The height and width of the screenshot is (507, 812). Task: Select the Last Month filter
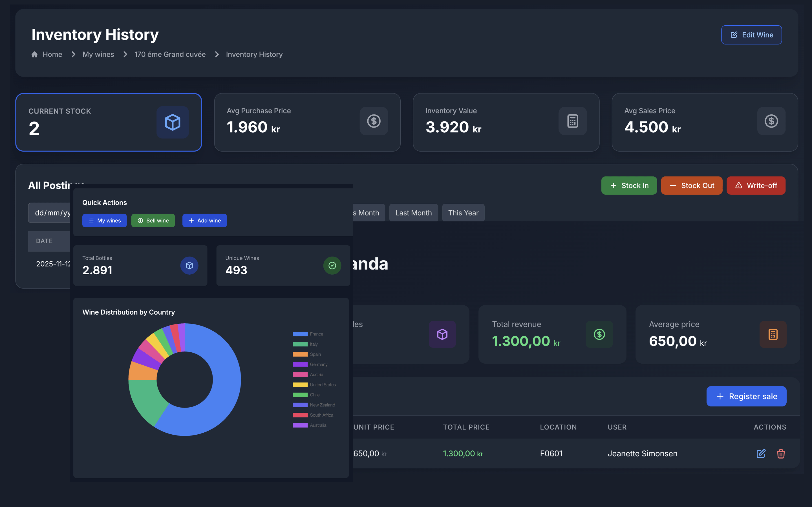(x=413, y=212)
